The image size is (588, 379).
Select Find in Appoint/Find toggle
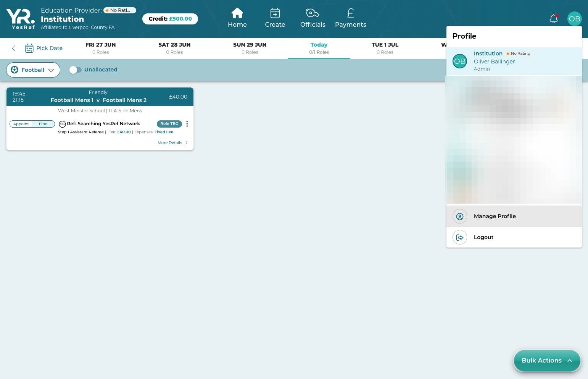coord(43,124)
